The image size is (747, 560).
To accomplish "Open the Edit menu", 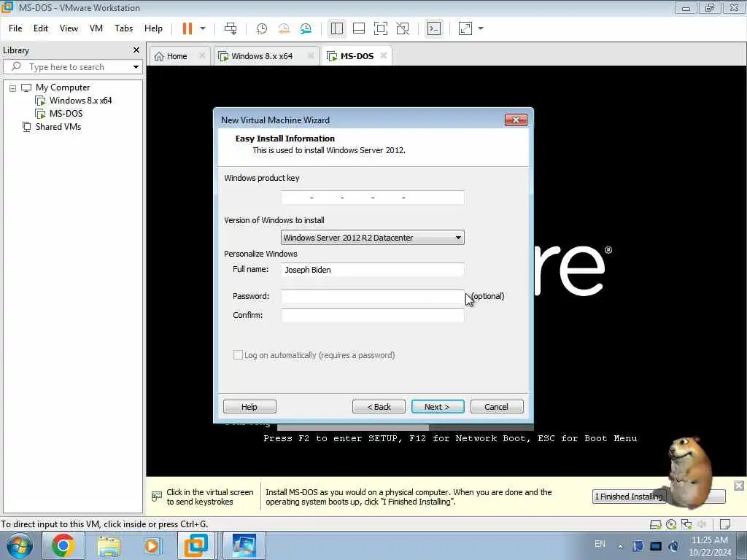I will [41, 28].
